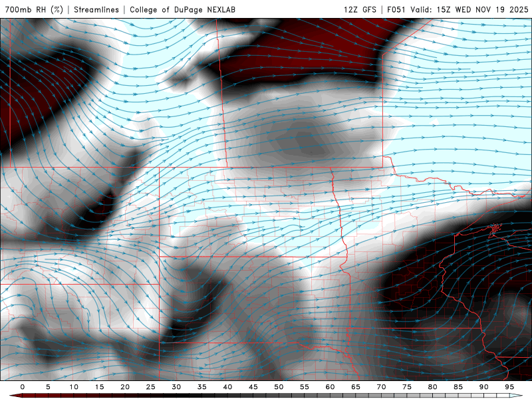Click the colorbar label "0"

(x=23, y=387)
